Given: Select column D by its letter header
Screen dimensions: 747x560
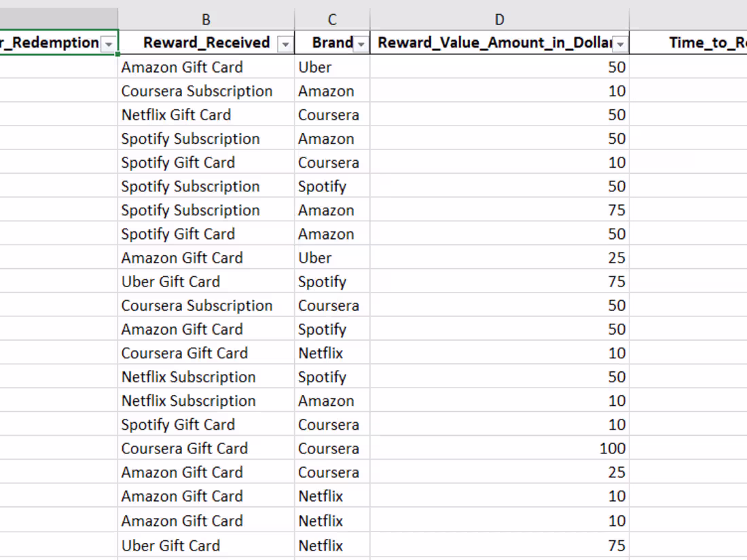Looking at the screenshot, I should [x=499, y=20].
